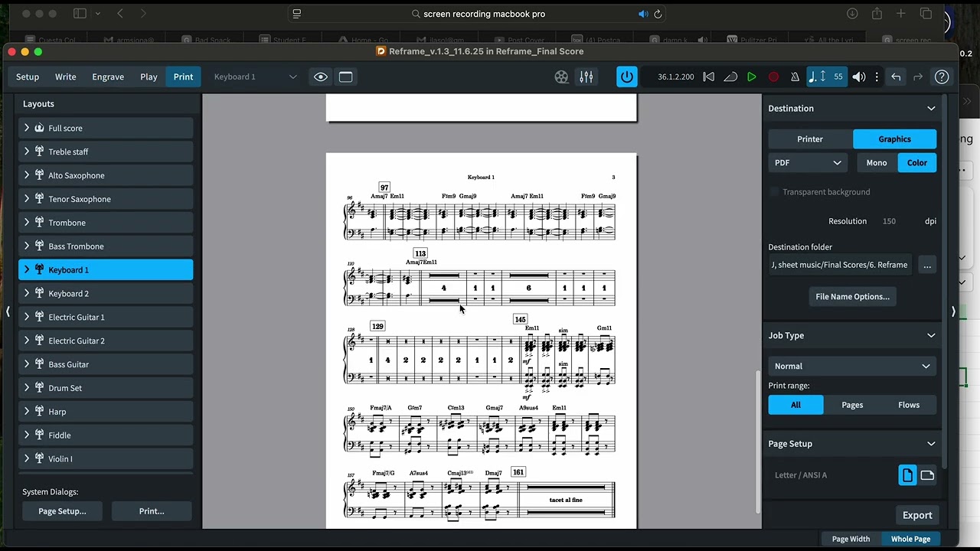Screen dimensions: 980x551
Task: Collapse the Page Setup section
Action: [931, 444]
